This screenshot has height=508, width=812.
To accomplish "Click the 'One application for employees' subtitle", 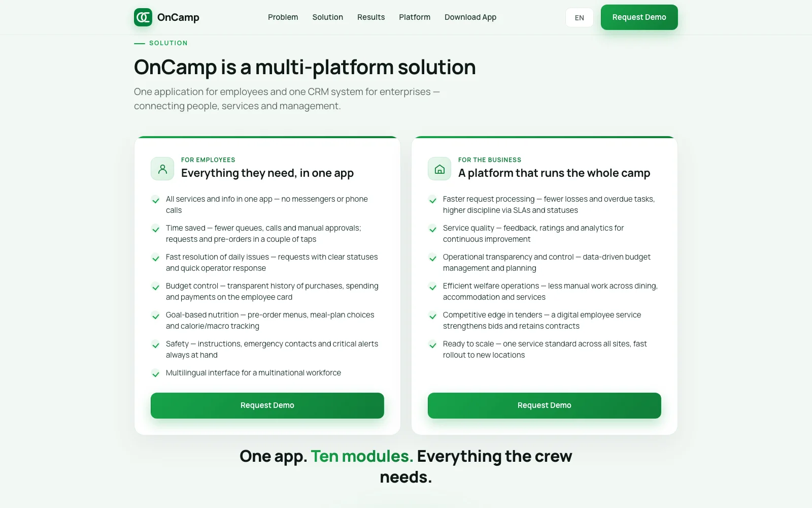I will click(287, 99).
